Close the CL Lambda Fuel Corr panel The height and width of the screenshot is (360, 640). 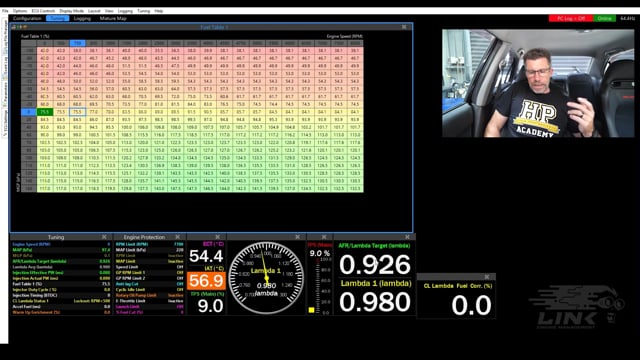487,277
